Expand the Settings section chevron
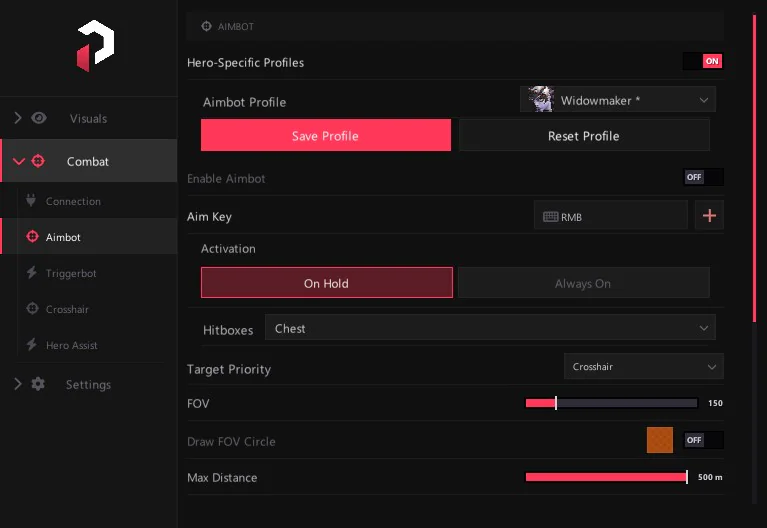Viewport: 767px width, 528px height. [18, 384]
